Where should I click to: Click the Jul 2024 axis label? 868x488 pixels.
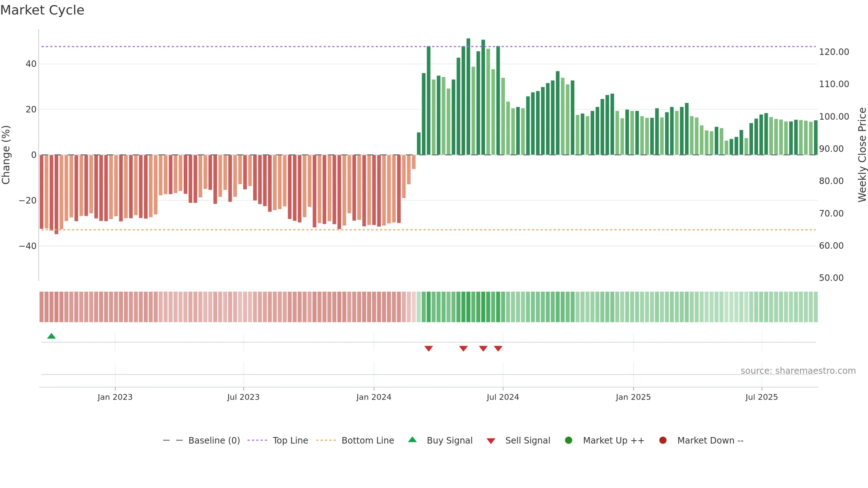pyautogui.click(x=503, y=397)
